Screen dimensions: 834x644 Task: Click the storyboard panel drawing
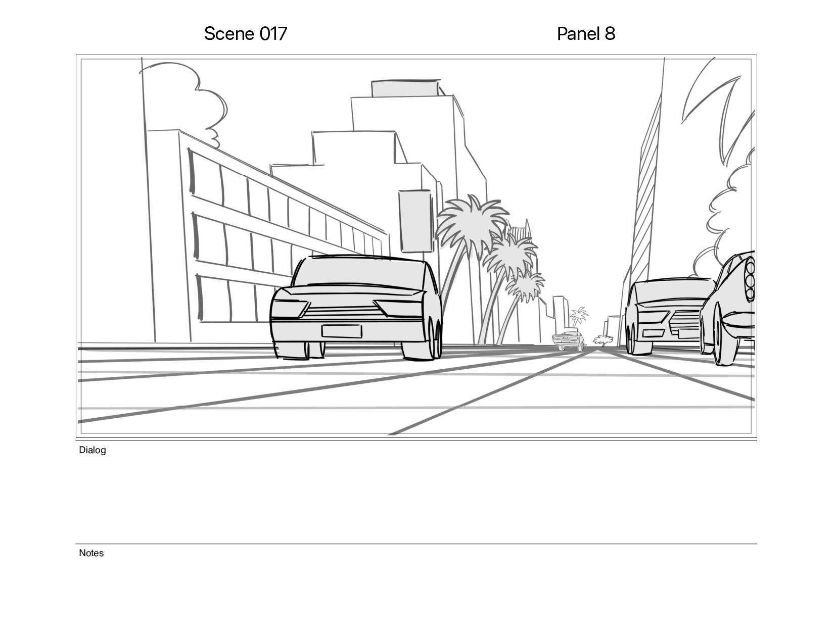click(x=416, y=246)
